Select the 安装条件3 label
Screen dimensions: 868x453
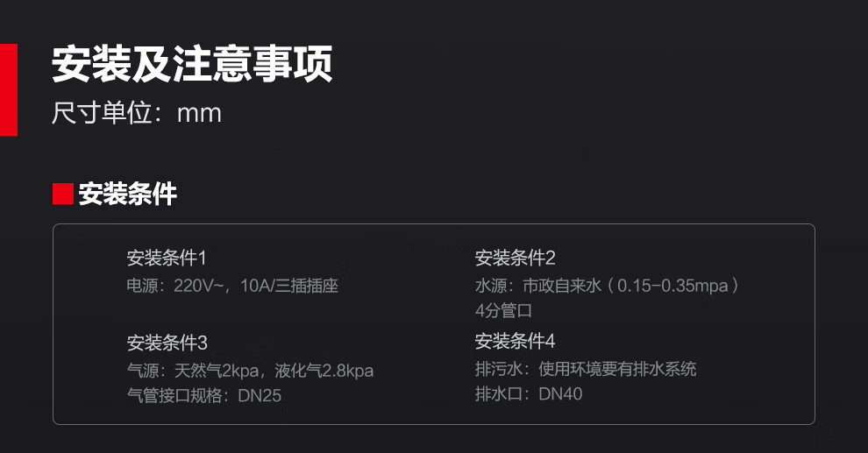coord(167,343)
